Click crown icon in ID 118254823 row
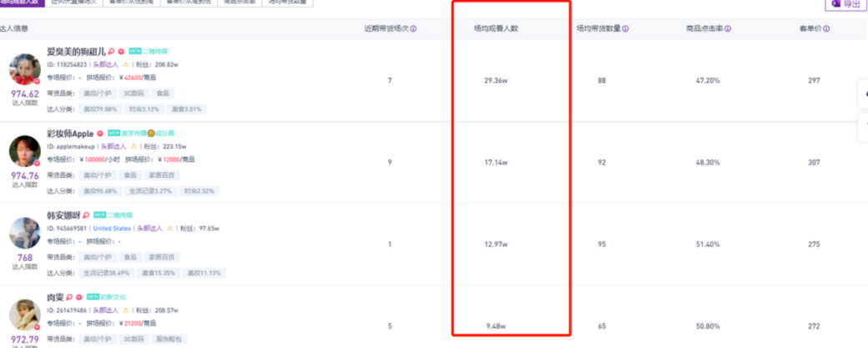 (126, 64)
